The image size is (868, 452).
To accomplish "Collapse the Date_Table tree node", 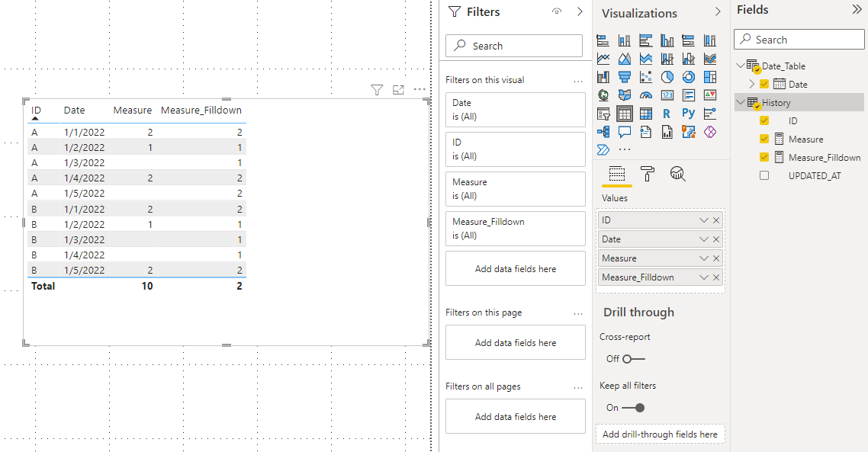I will (740, 66).
